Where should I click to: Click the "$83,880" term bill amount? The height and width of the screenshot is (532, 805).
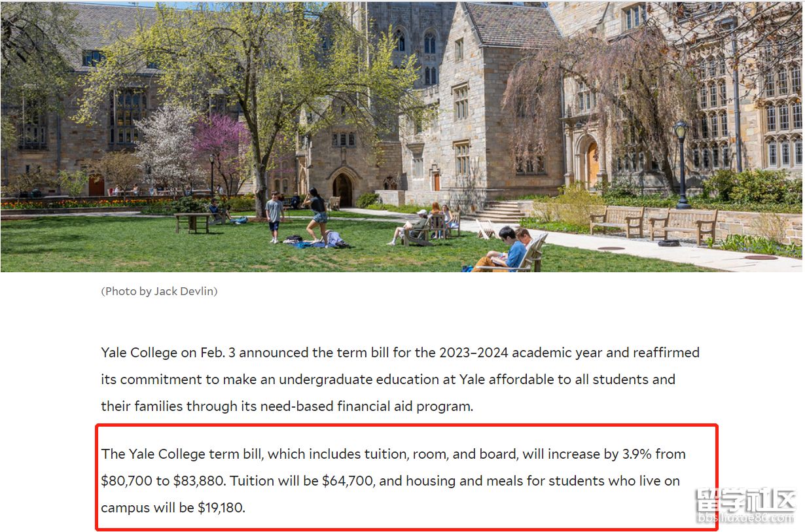[200, 481]
